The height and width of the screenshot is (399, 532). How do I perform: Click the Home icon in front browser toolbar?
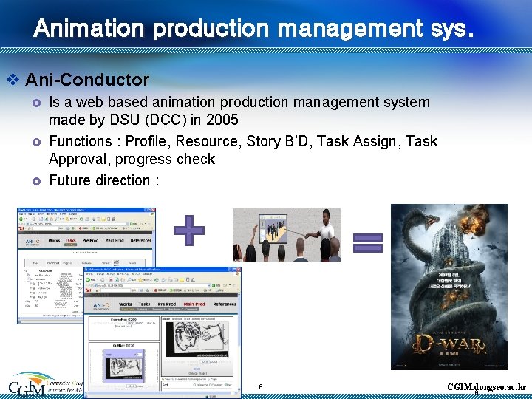(123, 279)
